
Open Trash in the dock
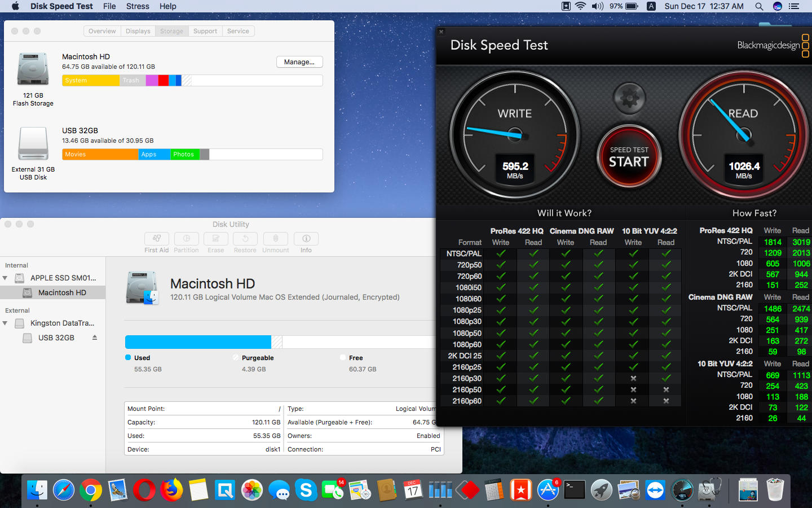pos(775,490)
